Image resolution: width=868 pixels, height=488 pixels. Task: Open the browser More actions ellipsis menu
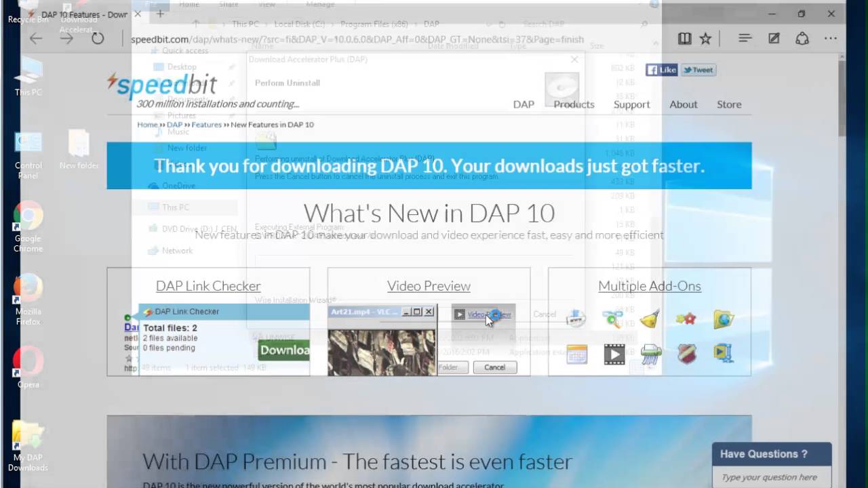[x=831, y=39]
